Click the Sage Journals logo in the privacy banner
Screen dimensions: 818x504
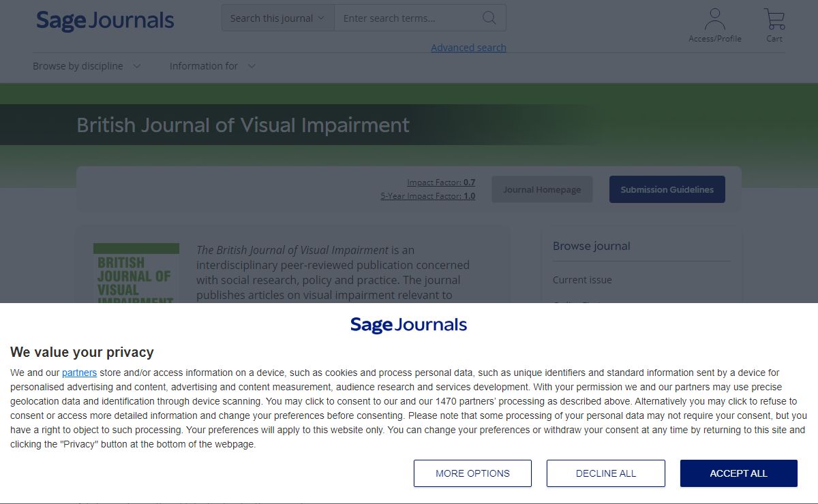tap(408, 325)
